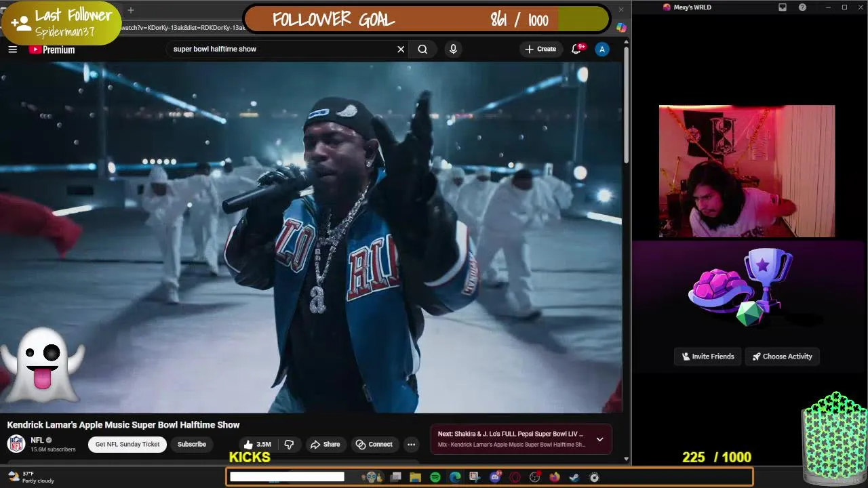Open Opera GX from taskbar
The width and height of the screenshot is (868, 488).
[x=515, y=477]
